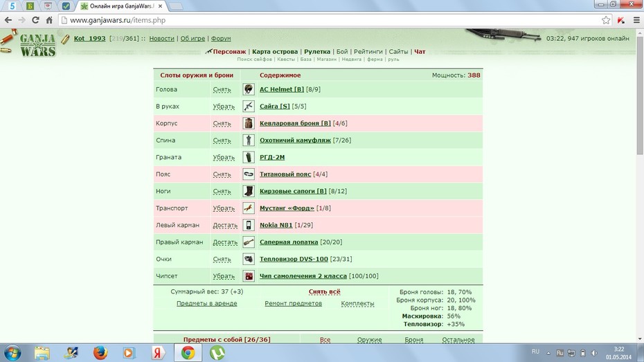Open uTorrent from the taskbar
This screenshot has height=362, width=644.
[x=217, y=352]
